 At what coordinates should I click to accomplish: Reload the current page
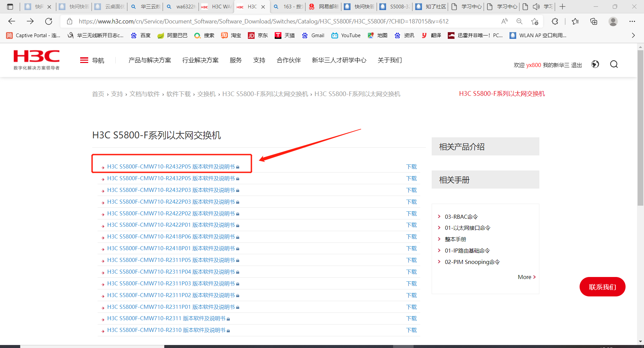pyautogui.click(x=49, y=21)
